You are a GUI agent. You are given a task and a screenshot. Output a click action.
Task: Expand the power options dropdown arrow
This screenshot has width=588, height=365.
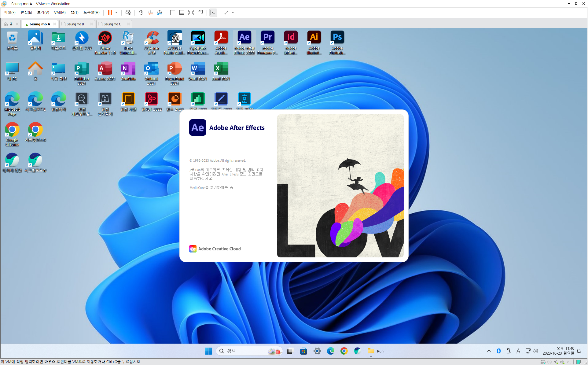coord(116,13)
